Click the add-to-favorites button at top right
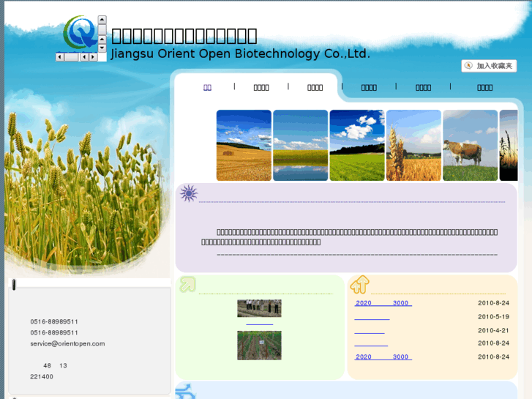Viewport: 532px width, 399px height. [489, 66]
